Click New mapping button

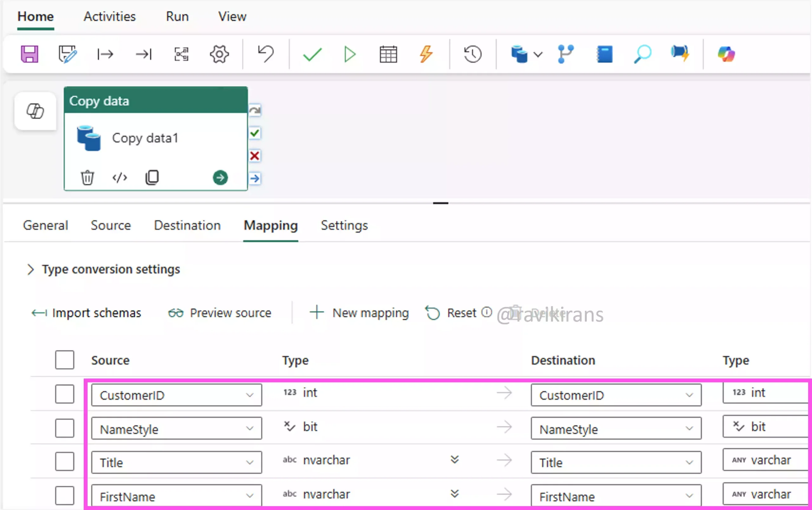(359, 313)
